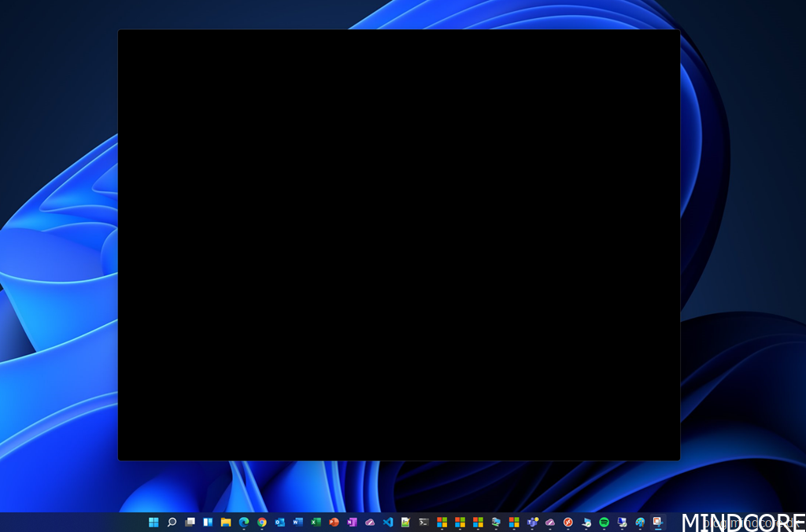Launch Excel from the taskbar
The image size is (806, 532).
point(316,522)
